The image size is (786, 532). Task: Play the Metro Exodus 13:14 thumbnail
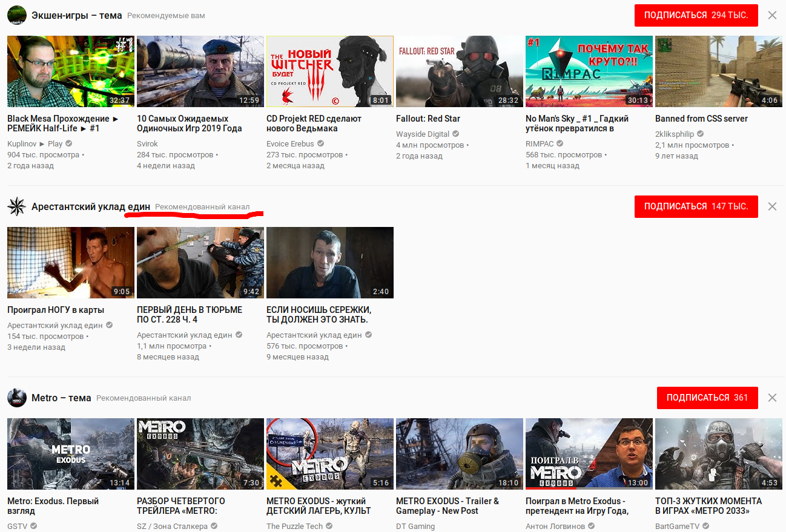(x=71, y=454)
